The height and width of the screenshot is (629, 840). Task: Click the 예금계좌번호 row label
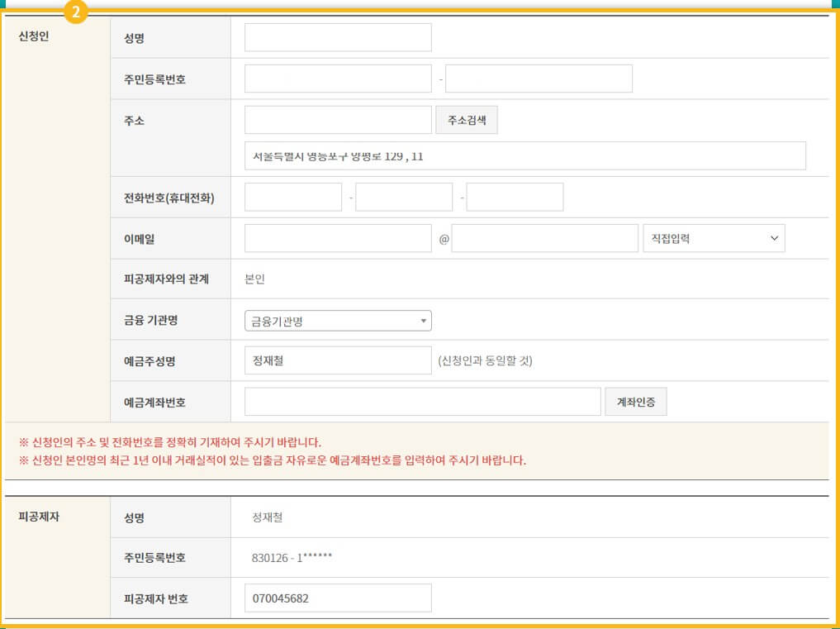(x=154, y=403)
